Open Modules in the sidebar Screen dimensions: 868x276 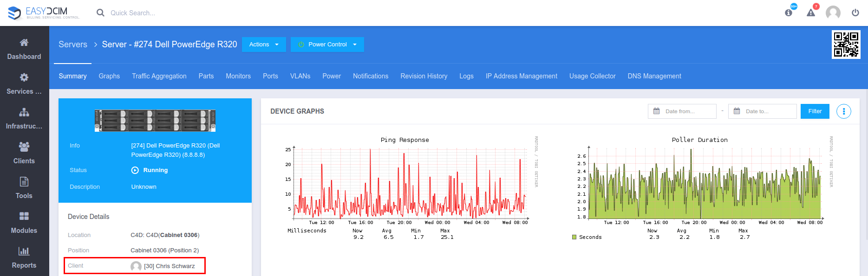[24, 223]
